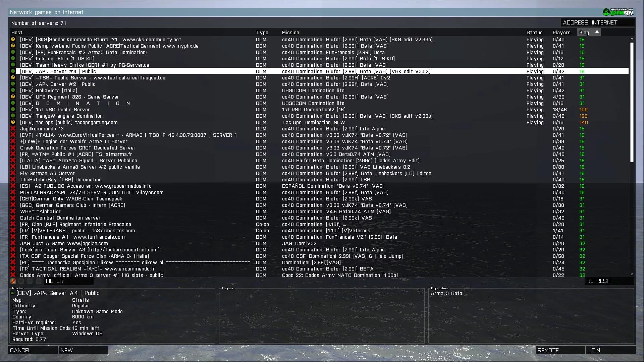Image resolution: width=644 pixels, height=362 pixels.
Task: Sort servers by the Host column
Action: pyautogui.click(x=17, y=33)
